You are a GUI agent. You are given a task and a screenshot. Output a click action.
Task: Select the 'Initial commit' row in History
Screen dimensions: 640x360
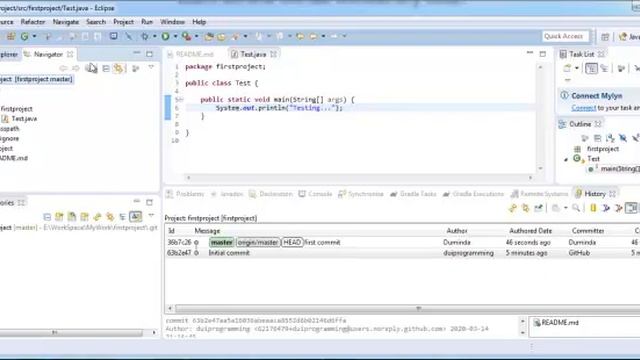[x=402, y=253]
